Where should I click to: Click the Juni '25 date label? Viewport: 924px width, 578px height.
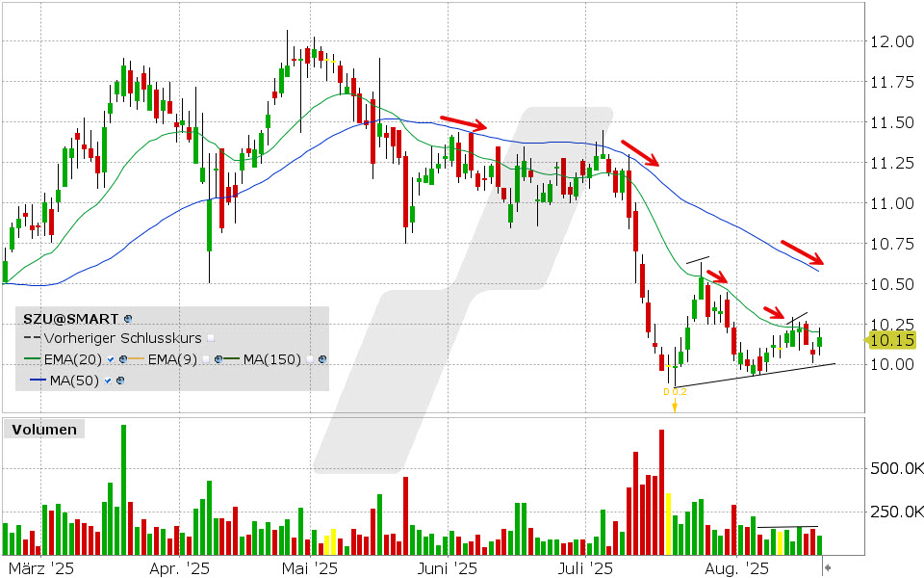(x=448, y=568)
